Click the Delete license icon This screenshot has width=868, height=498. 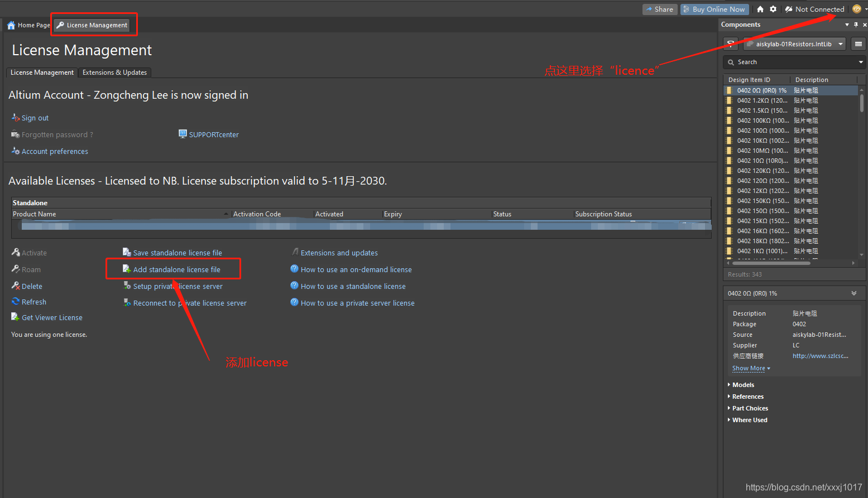point(16,286)
